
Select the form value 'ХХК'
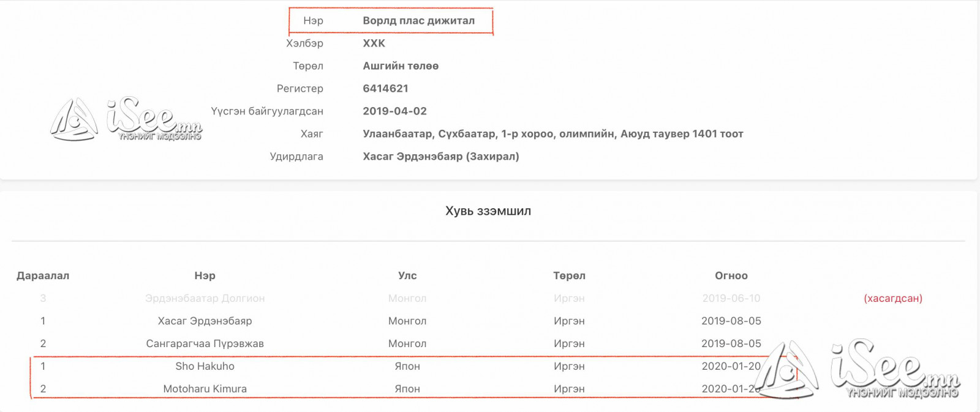374,43
